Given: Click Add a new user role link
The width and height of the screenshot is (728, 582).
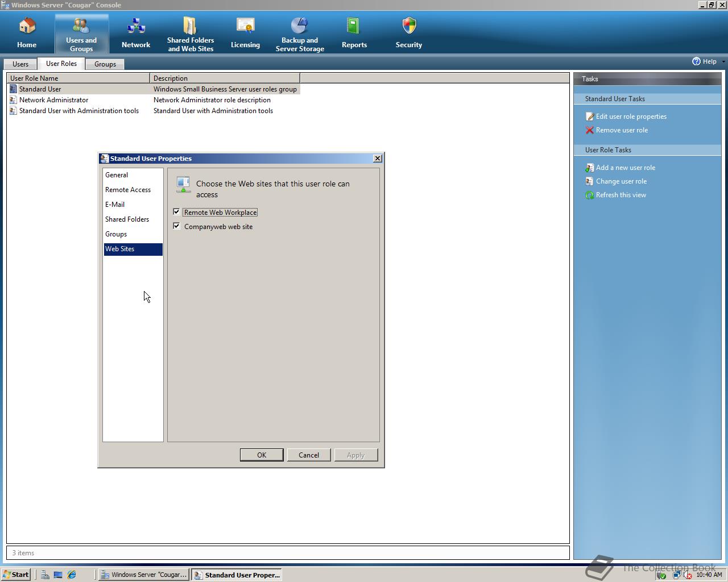Looking at the screenshot, I should (x=626, y=168).
